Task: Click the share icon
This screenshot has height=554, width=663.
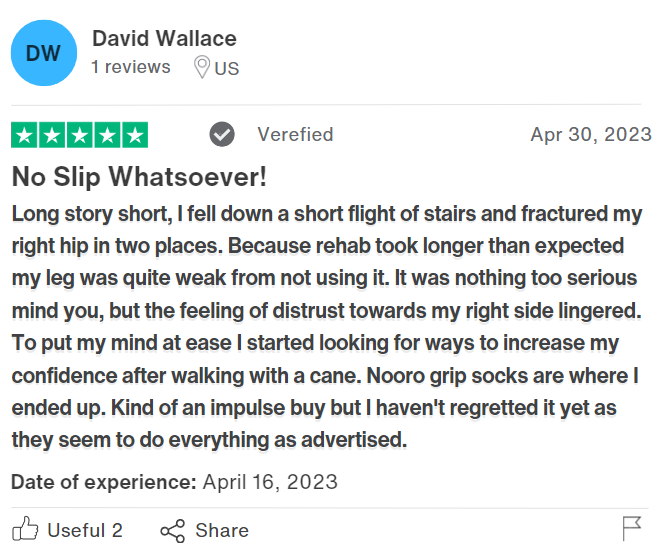Action: 173,530
